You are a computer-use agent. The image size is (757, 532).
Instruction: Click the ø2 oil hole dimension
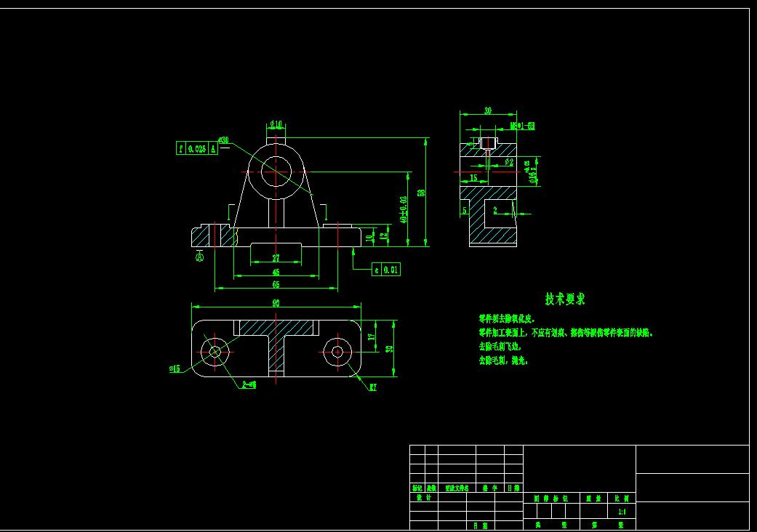[509, 162]
